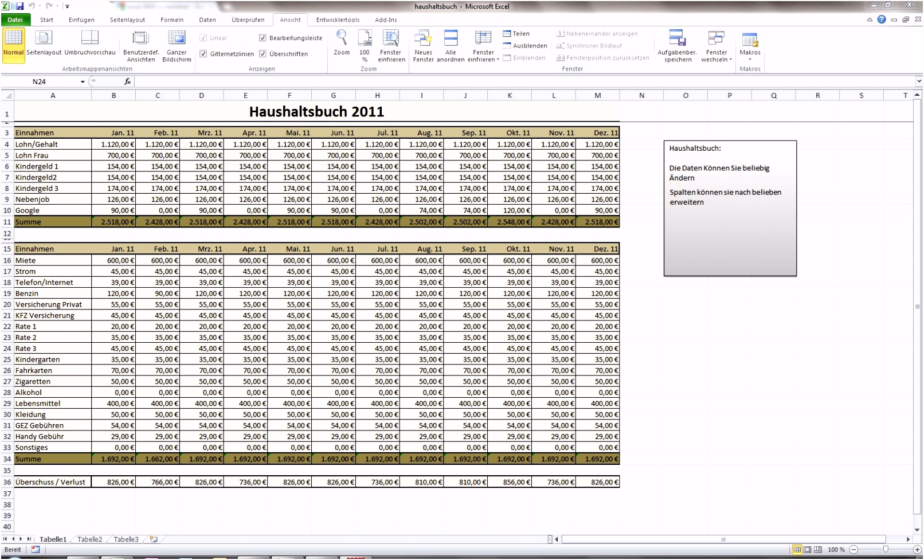Select Page Layout view button in status bar
924x560 pixels.
tap(808, 550)
